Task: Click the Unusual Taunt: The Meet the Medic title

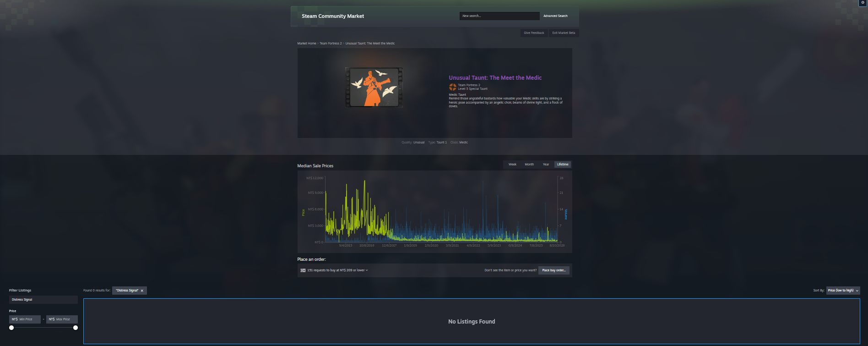Action: click(x=495, y=78)
